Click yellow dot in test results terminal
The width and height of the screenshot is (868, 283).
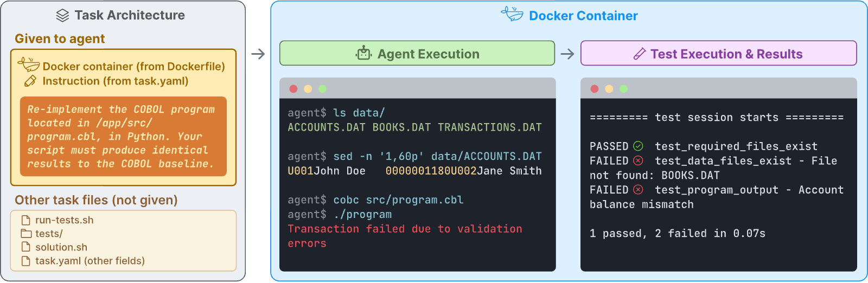[x=609, y=89]
